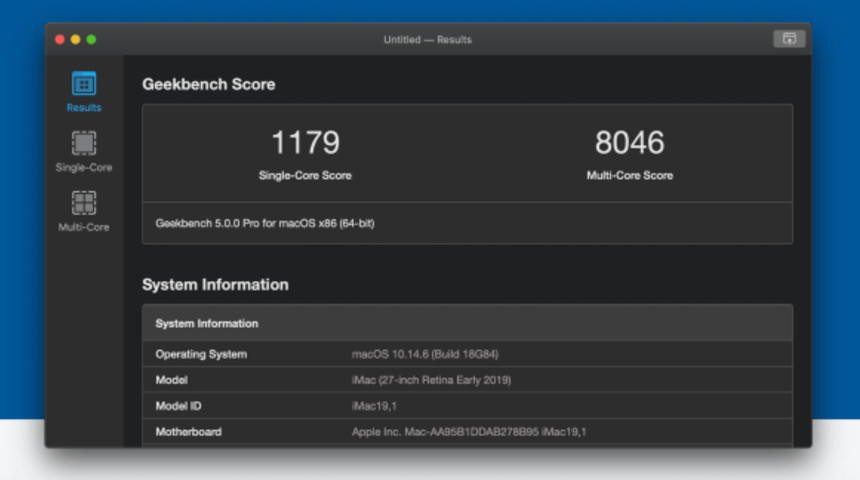Click iMac (27-inch Retina Early 2019) value
860x480 pixels.
pyautogui.click(x=431, y=380)
